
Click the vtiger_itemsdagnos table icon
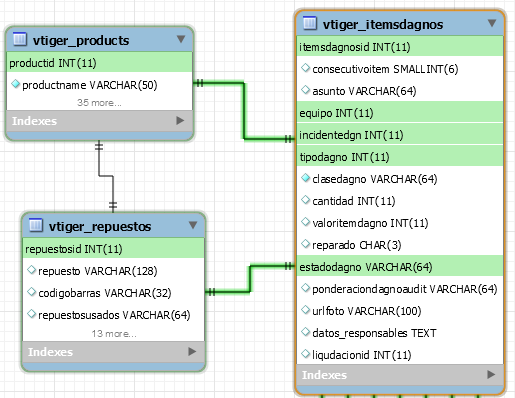point(310,23)
